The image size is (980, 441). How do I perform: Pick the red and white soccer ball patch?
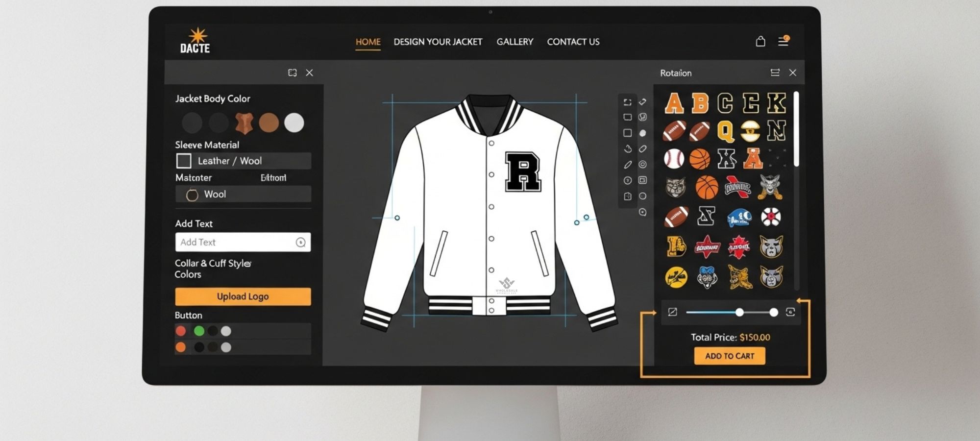pos(771,217)
